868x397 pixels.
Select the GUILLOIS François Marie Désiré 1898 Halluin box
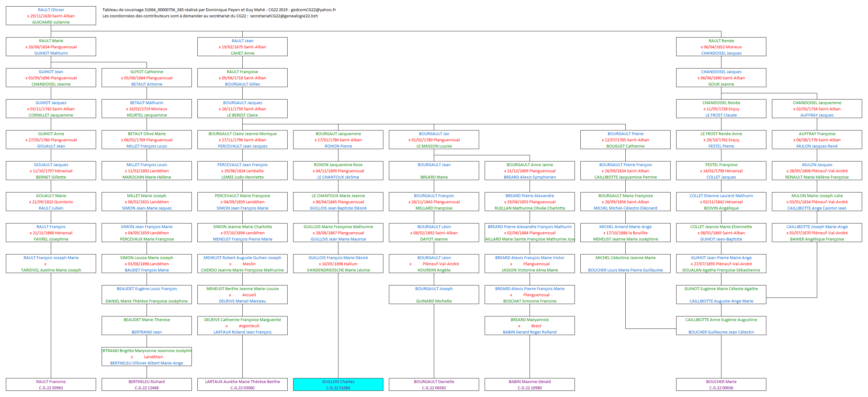coord(338,263)
